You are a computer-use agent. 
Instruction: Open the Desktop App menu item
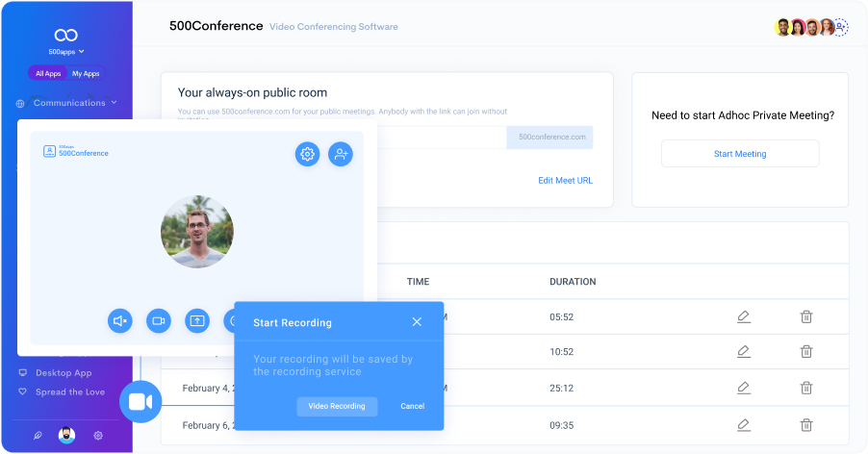coord(64,373)
